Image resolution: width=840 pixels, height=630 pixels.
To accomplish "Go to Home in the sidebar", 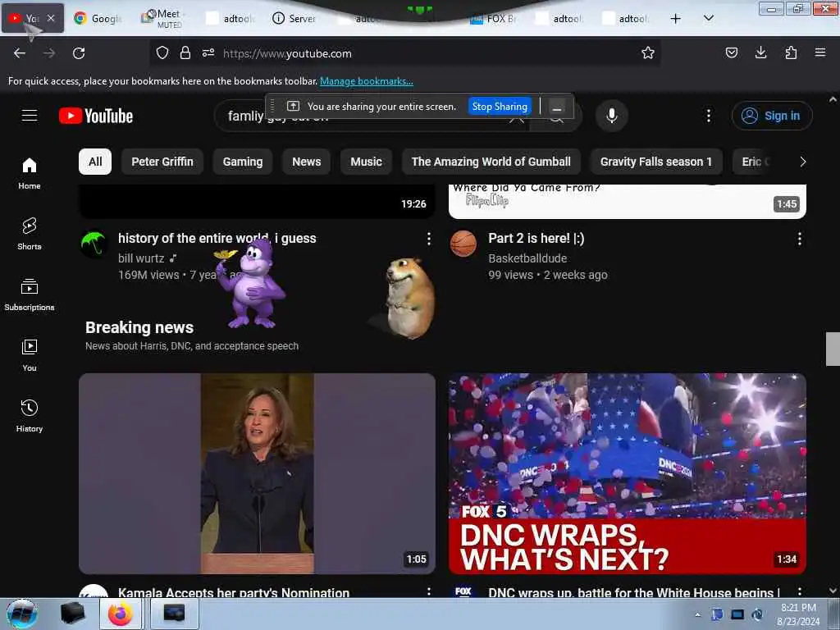I will click(30, 174).
